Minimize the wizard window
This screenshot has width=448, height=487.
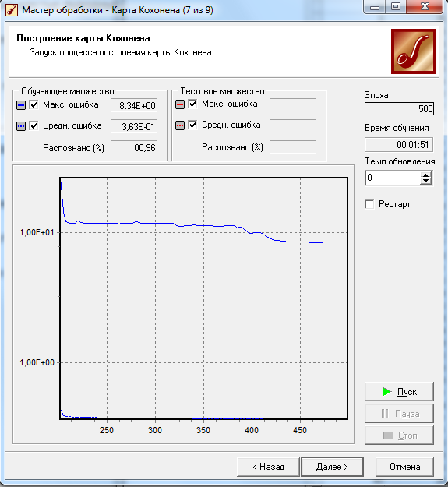click(x=375, y=7)
